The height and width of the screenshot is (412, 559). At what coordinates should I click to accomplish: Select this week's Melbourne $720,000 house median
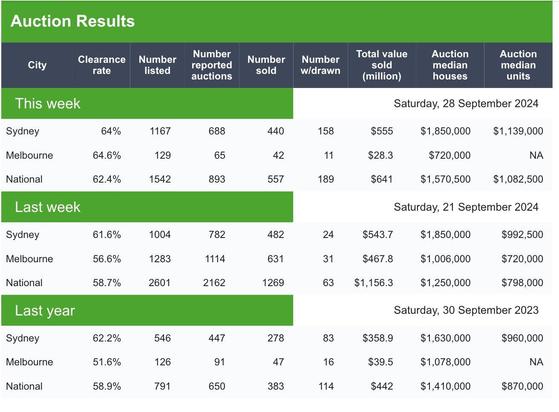pyautogui.click(x=450, y=155)
